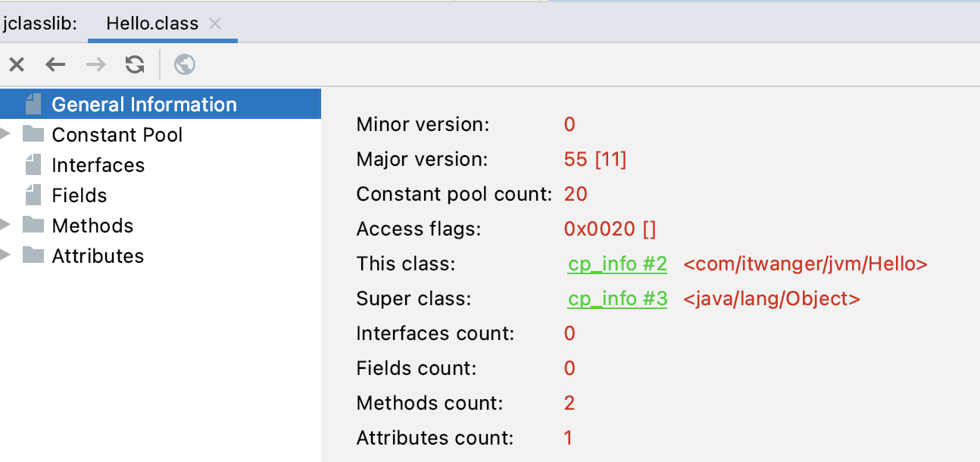Open the cp_info #2 link
This screenshot has height=462, width=980.
[x=617, y=264]
